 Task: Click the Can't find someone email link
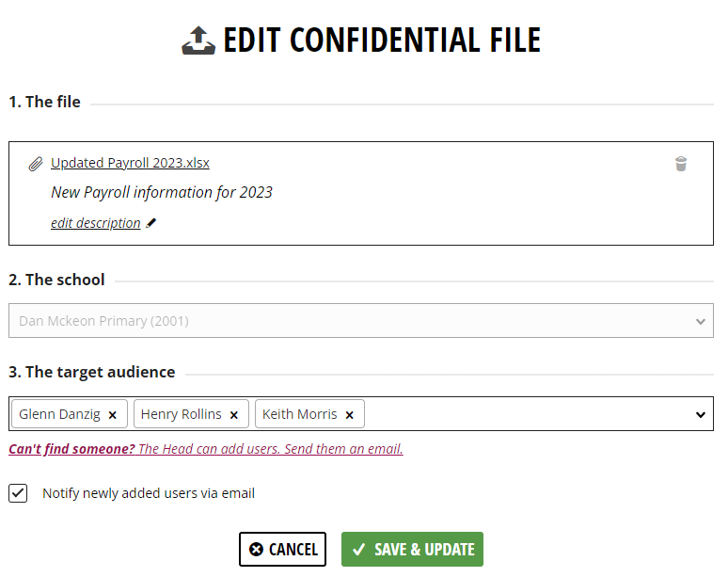click(x=206, y=449)
